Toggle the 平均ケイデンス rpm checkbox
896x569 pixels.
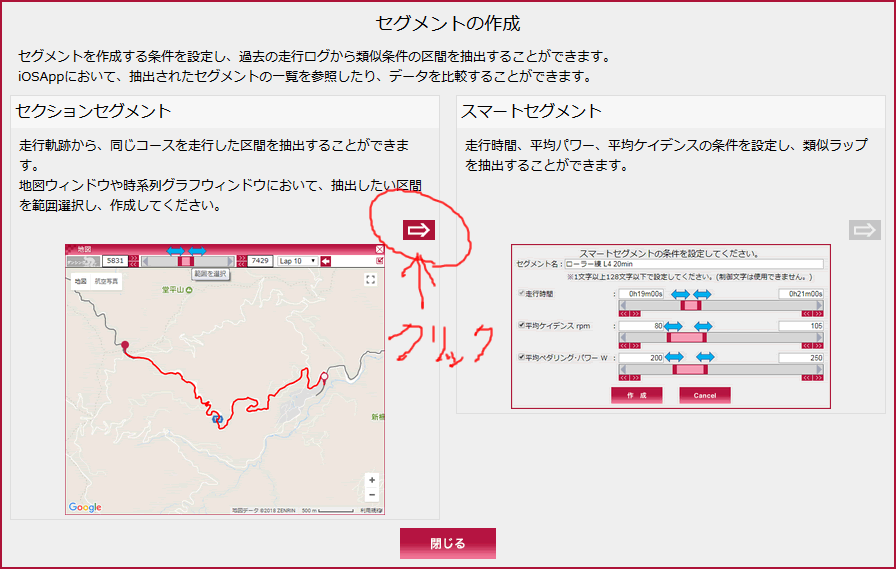[521, 325]
